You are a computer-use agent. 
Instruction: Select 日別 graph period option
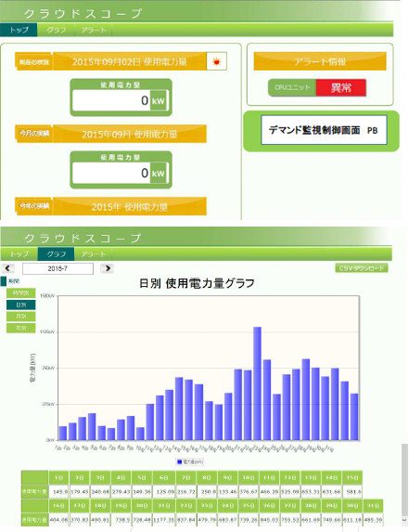21,305
